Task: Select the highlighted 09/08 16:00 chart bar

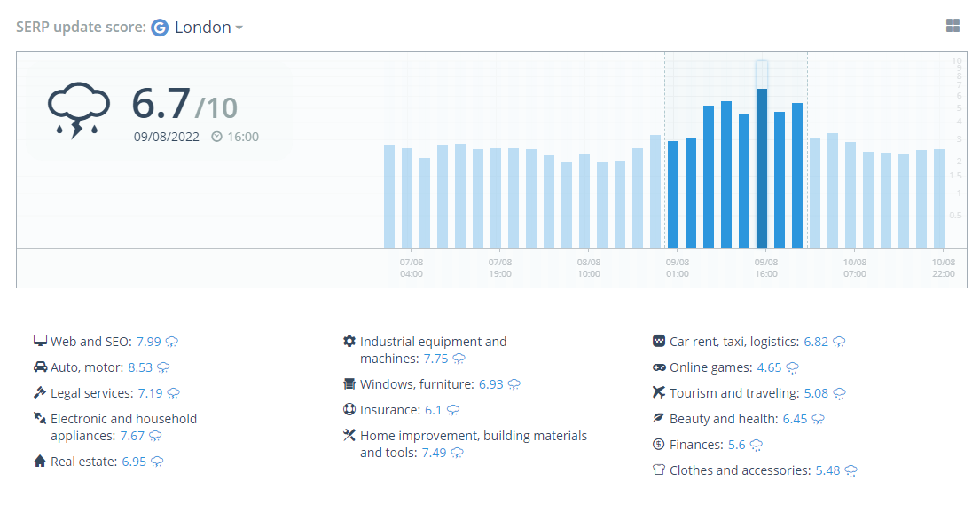Action: tap(762, 169)
